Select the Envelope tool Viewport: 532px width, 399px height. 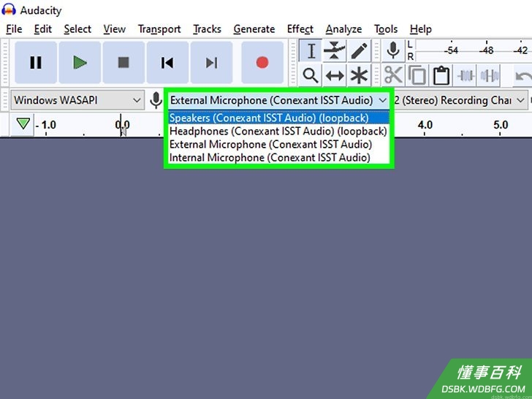(x=335, y=51)
